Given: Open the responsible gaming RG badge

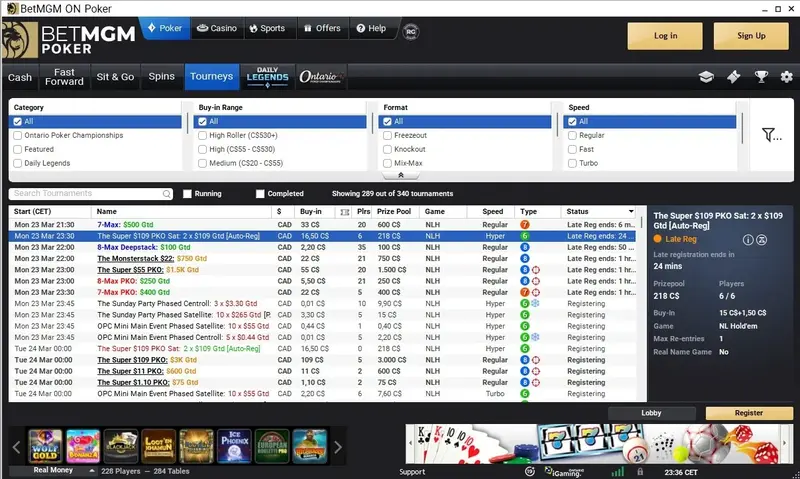Looking at the screenshot, I should tap(411, 32).
